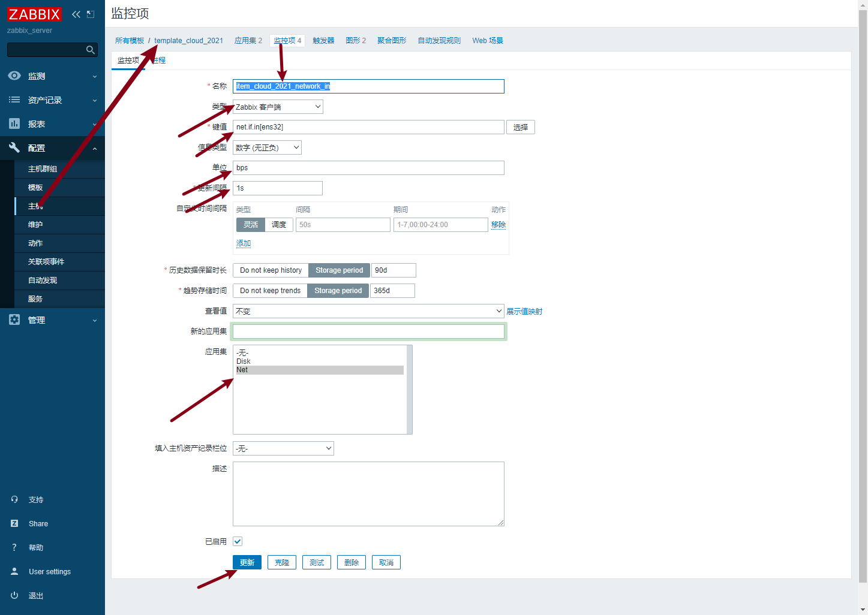The height and width of the screenshot is (615, 868).
Task: Select 'Do not keep trends' option
Action: click(x=270, y=291)
